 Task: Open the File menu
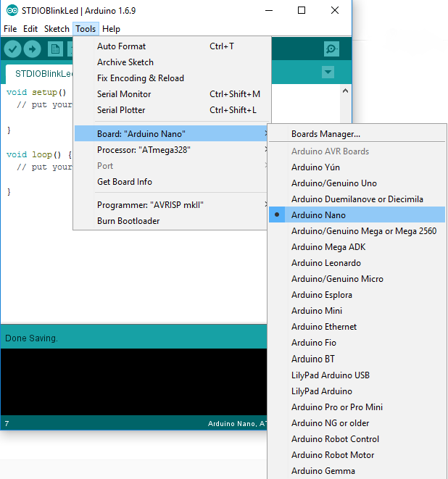click(x=10, y=29)
